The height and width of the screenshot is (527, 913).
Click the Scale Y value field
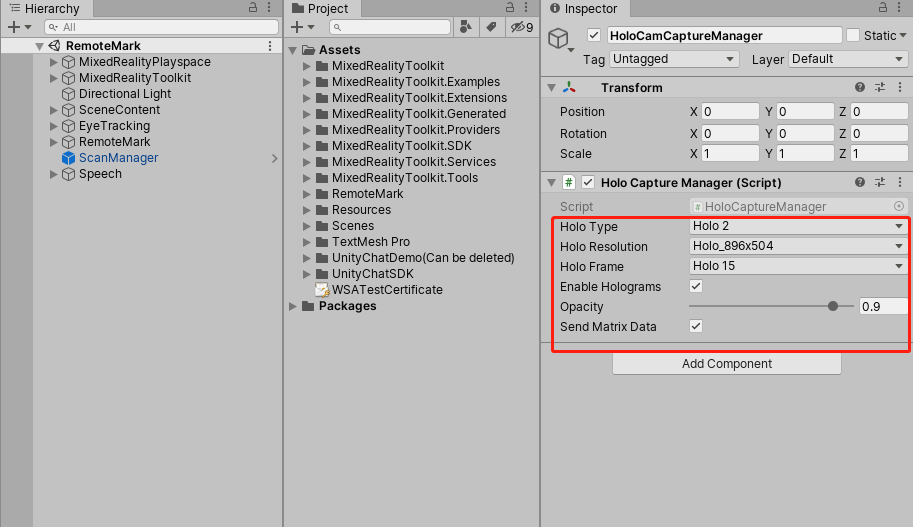pos(805,154)
